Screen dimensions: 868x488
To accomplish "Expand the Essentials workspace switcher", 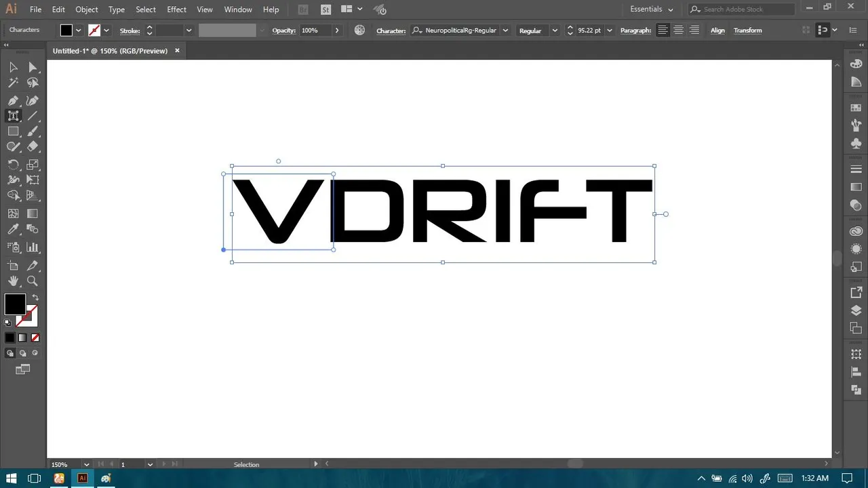I will (x=652, y=9).
